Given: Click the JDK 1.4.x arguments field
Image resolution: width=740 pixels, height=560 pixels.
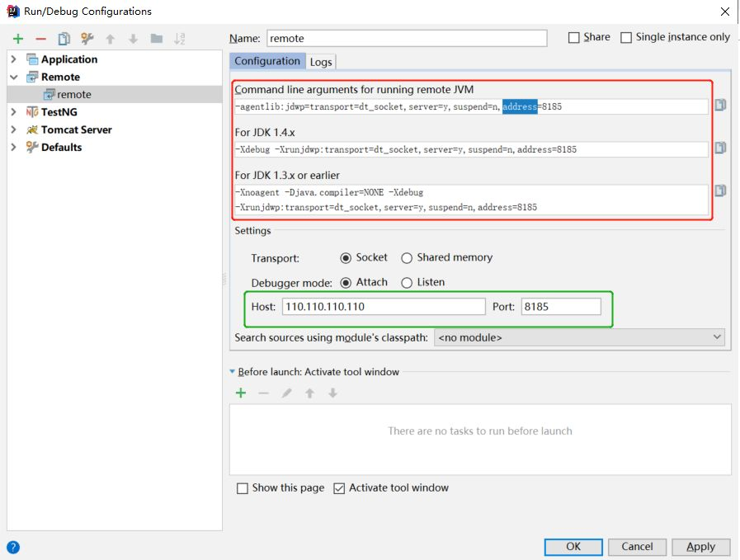Looking at the screenshot, I should [471, 149].
